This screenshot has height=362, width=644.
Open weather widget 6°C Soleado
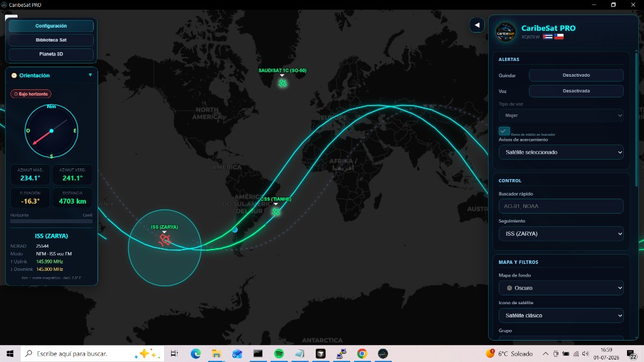[x=509, y=354]
